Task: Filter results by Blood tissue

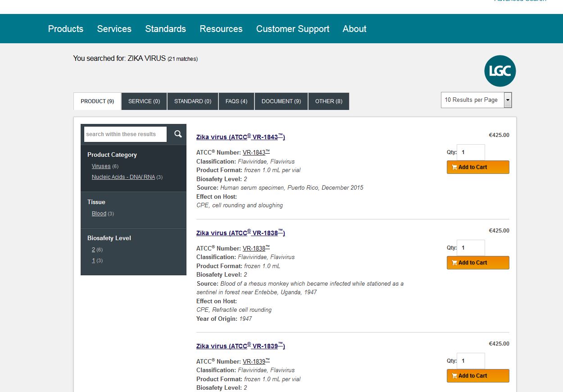Action: 99,214
